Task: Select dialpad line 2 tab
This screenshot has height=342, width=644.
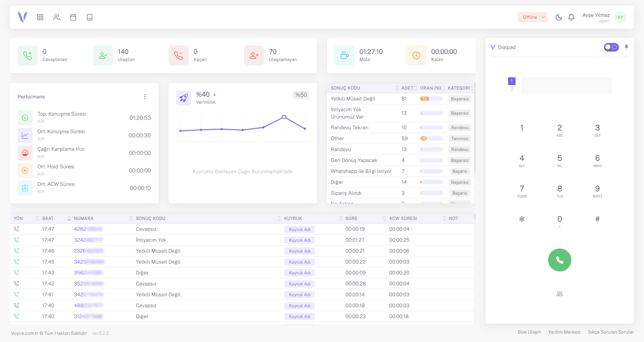Action: [512, 89]
